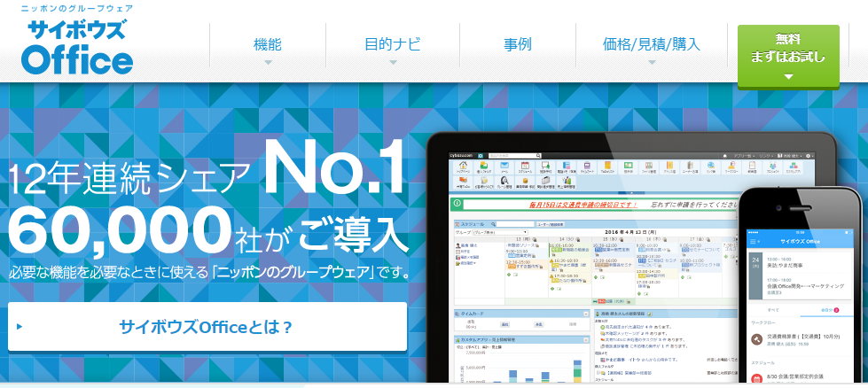Expand the アプリ一覧 dropdown in tablet header
Screen dimensions: 868x388
click(x=744, y=157)
